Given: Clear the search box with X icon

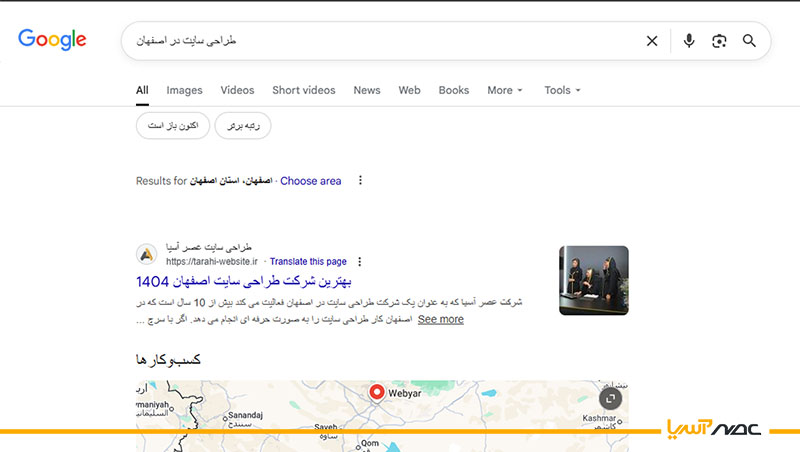Looking at the screenshot, I should point(652,41).
